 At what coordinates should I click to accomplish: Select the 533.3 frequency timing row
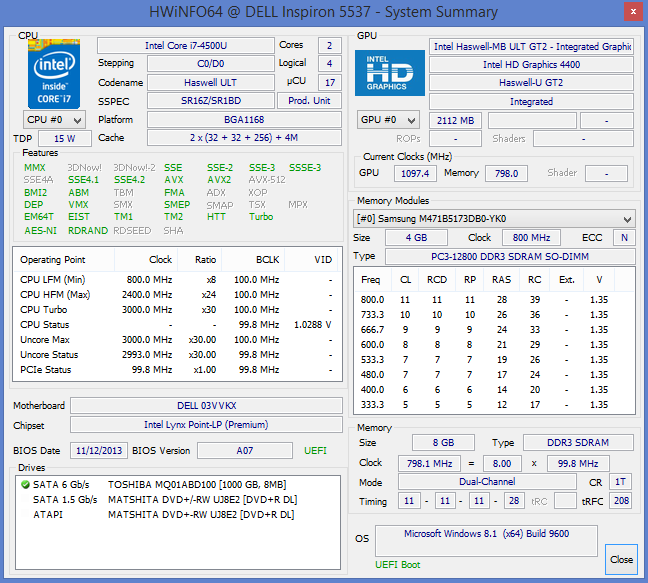point(494,359)
